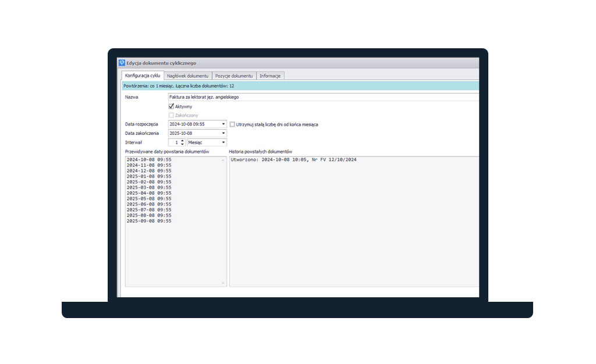
Task: Decrease the Interwał value with down arrow
Action: coord(183,144)
